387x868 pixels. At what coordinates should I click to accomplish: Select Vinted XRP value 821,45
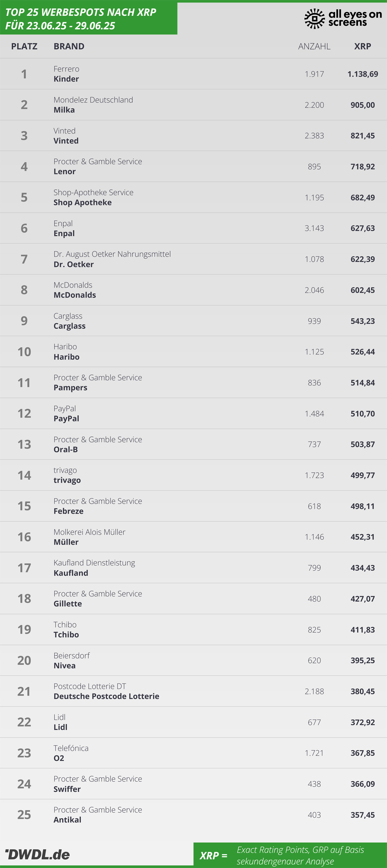tap(362, 135)
